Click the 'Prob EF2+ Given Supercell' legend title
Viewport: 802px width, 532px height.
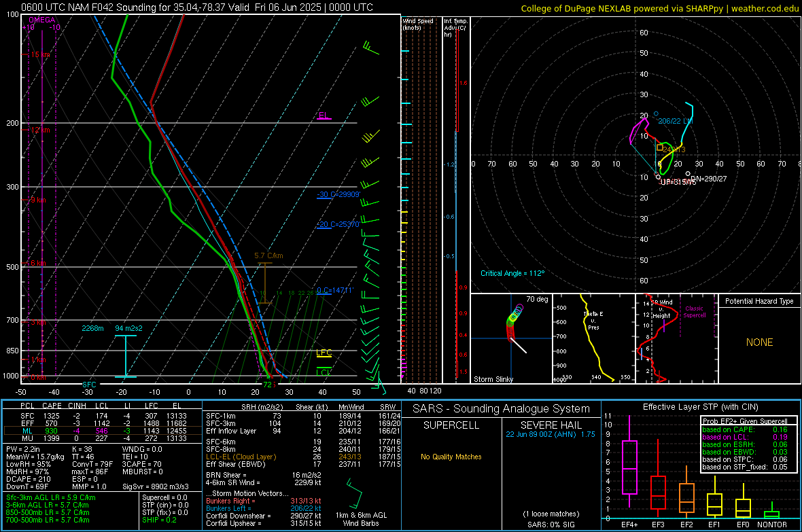pyautogui.click(x=745, y=421)
